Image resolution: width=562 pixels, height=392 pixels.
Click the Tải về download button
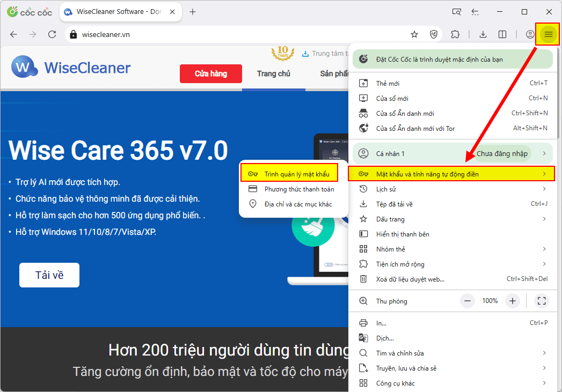click(x=49, y=275)
